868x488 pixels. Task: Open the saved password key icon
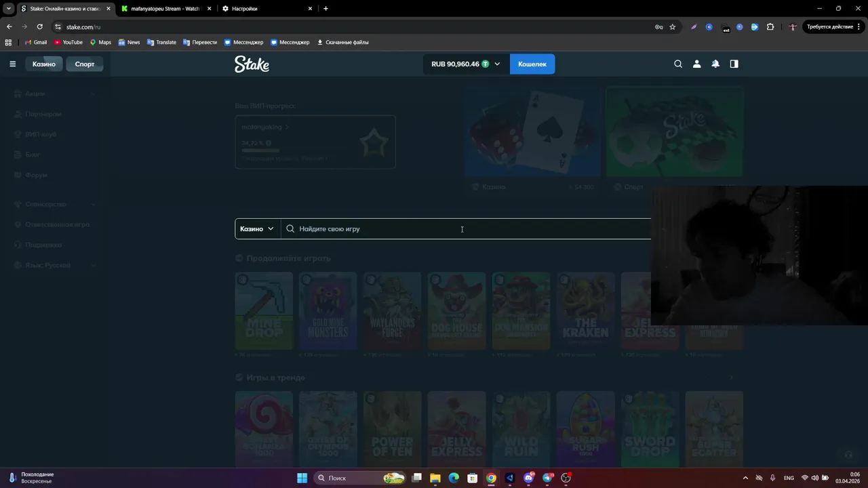[x=658, y=27]
